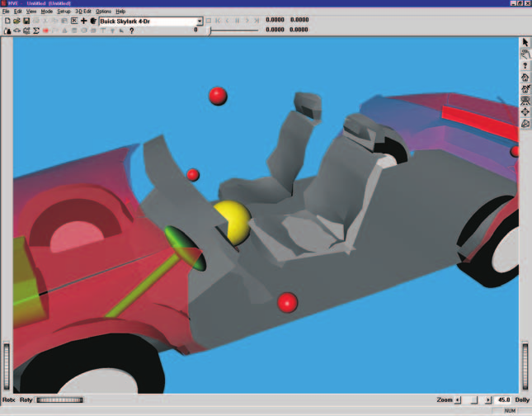Click the Zoom right arrow stepper
This screenshot has height=416, width=532.
[488, 400]
